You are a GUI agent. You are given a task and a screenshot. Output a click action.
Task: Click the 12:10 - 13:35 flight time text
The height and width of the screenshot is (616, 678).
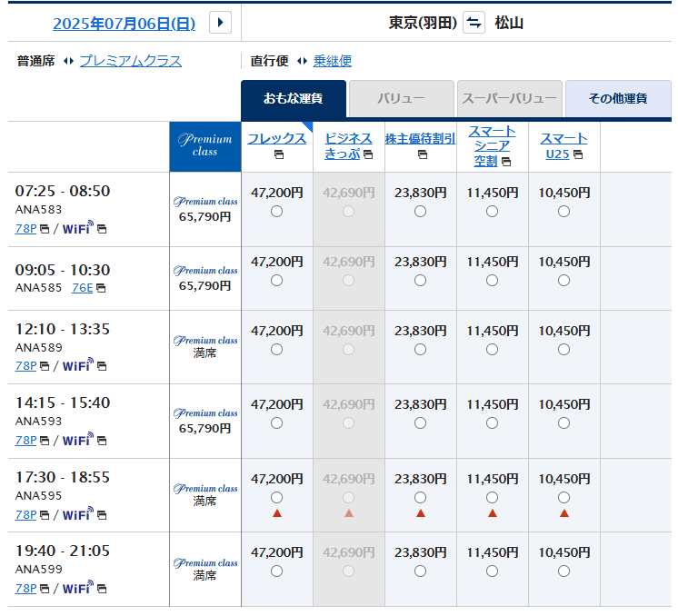pyautogui.click(x=63, y=330)
